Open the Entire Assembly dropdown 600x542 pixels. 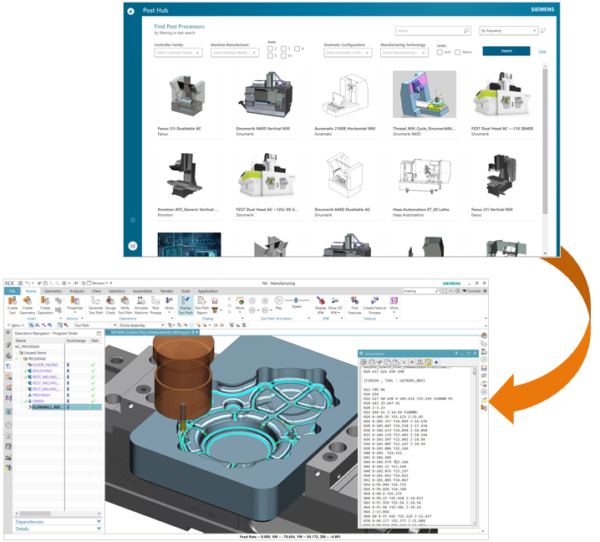(142, 325)
